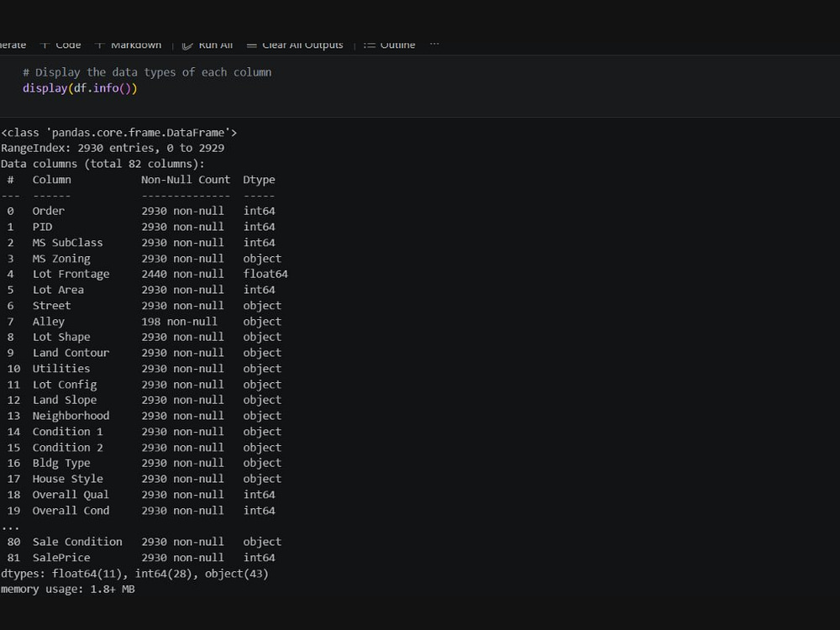This screenshot has width=840, height=630.
Task: Click 'Data columns (total 82 columns)' text
Action: point(102,164)
